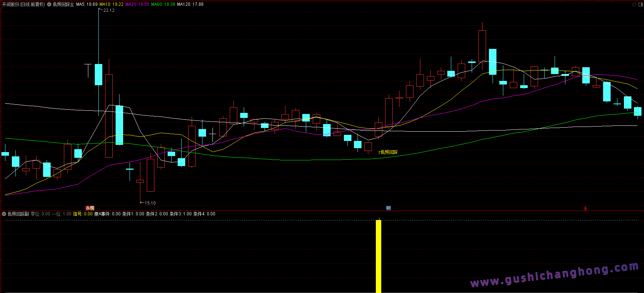Viewport: 644px width, 293px height.
Task: Select the 低频回踩主 indicator name
Action: pyautogui.click(x=63, y=4)
